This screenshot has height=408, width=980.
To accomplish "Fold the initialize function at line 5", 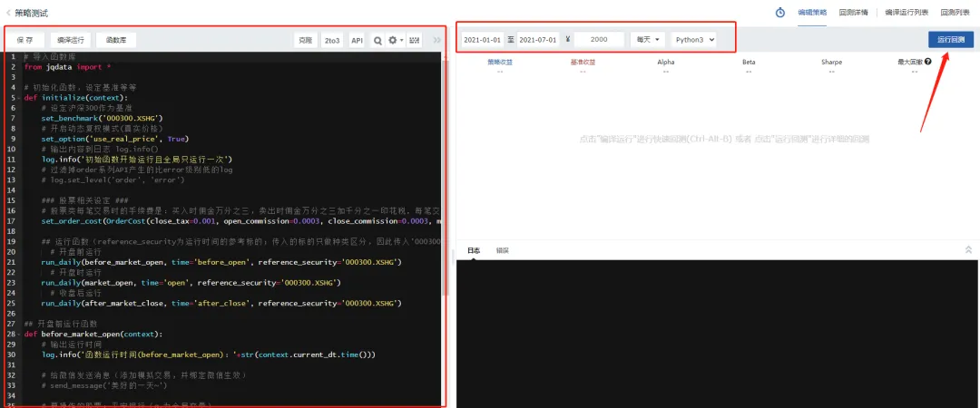I will pos(21,98).
